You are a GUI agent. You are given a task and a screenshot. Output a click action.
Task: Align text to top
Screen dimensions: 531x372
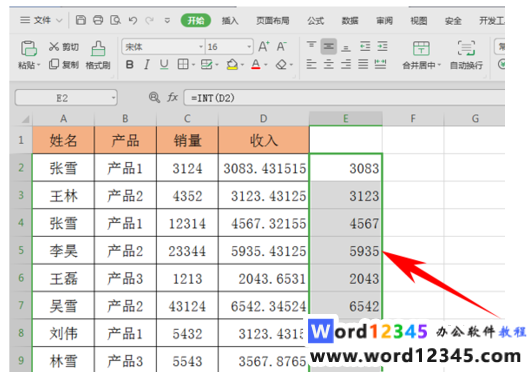[311, 46]
